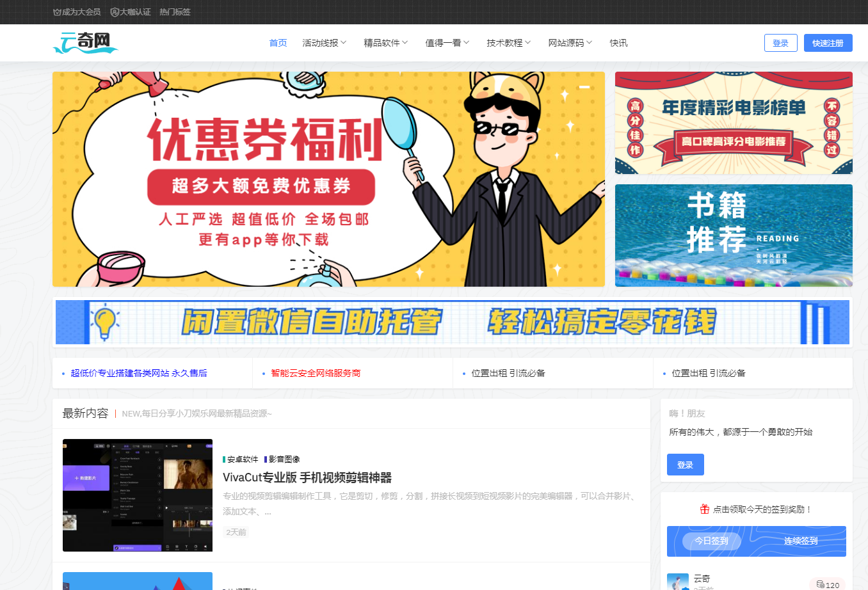
Task: Click the lightbulb icon on the WeChat banner
Action: click(x=105, y=322)
